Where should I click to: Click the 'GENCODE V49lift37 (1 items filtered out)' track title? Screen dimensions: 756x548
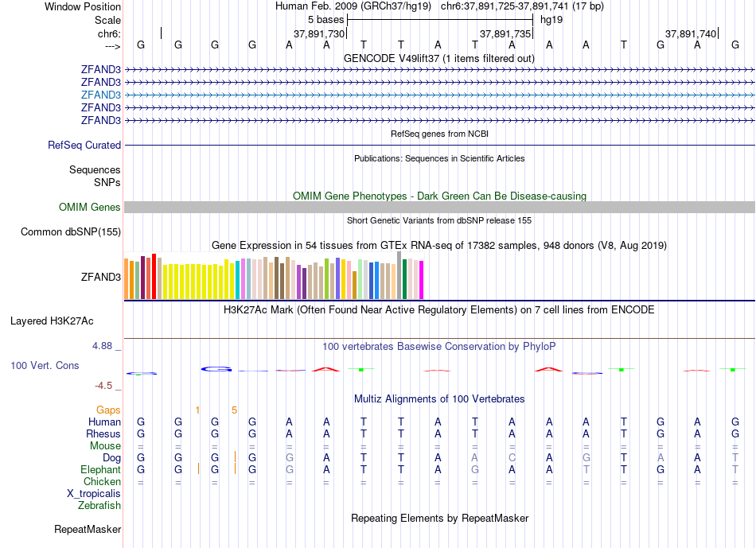439,58
